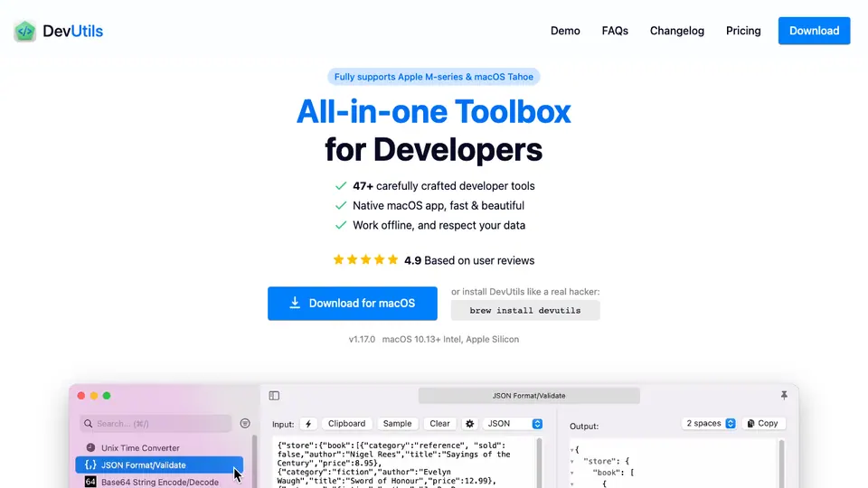Screen dimensions: 868x488
Task: Select JSON Format/Validate in the sidebar
Action: point(159,465)
